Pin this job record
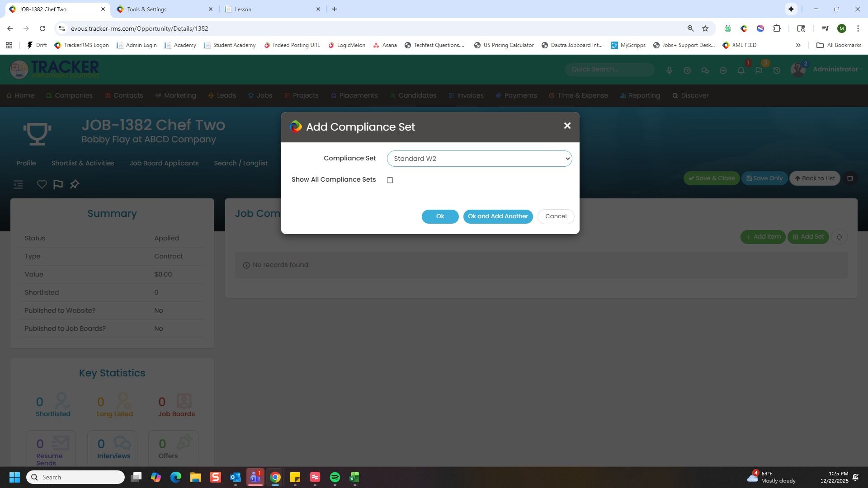The height and width of the screenshot is (488, 868). pyautogui.click(x=75, y=184)
